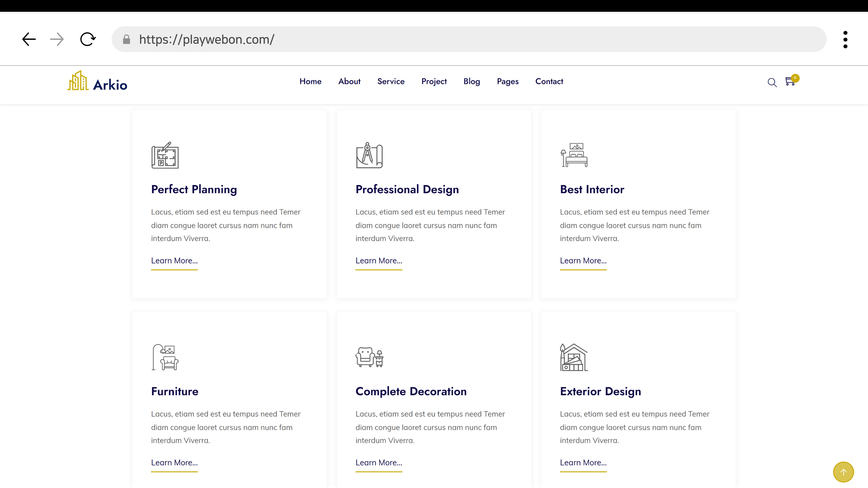Open the browser three-dot menu
Screen dimensions: 868x488
[x=845, y=39]
